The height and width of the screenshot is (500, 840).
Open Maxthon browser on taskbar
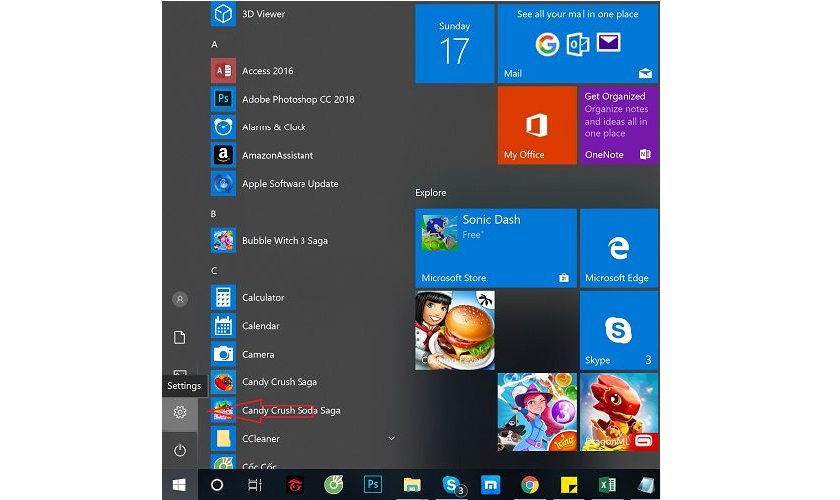490,485
